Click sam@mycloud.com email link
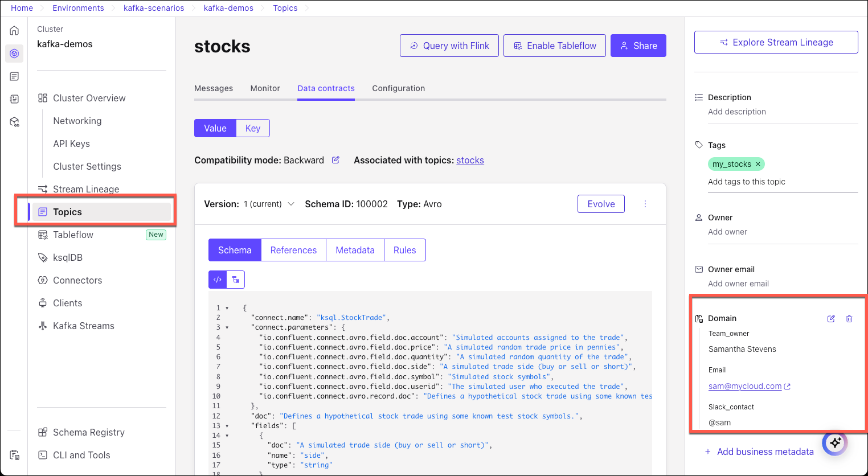868x476 pixels. pyautogui.click(x=744, y=385)
